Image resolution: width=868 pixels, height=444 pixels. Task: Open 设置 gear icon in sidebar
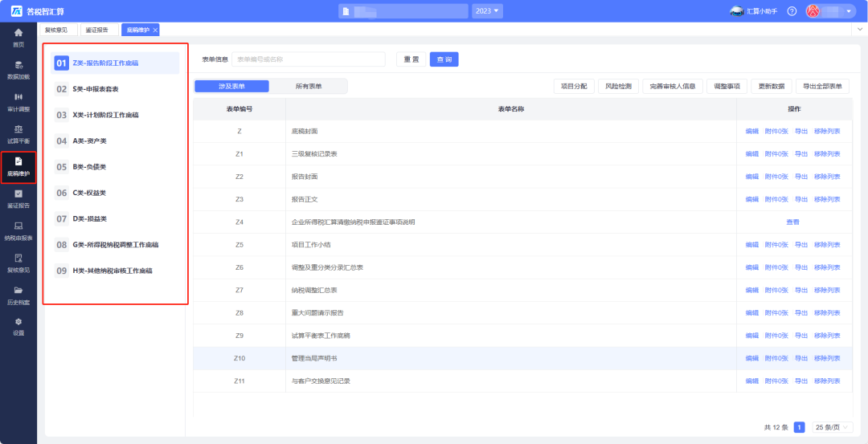click(x=18, y=322)
